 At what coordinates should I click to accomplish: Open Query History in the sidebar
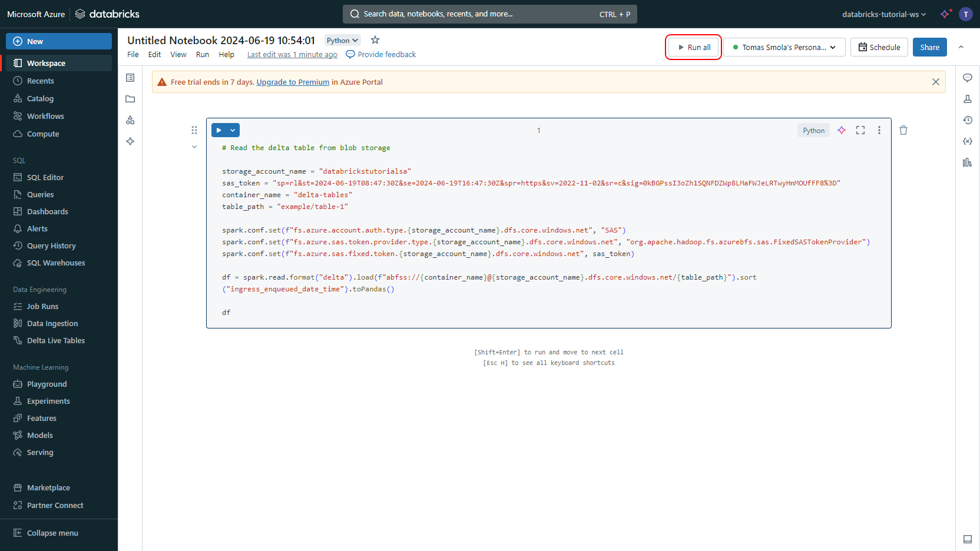point(59,245)
